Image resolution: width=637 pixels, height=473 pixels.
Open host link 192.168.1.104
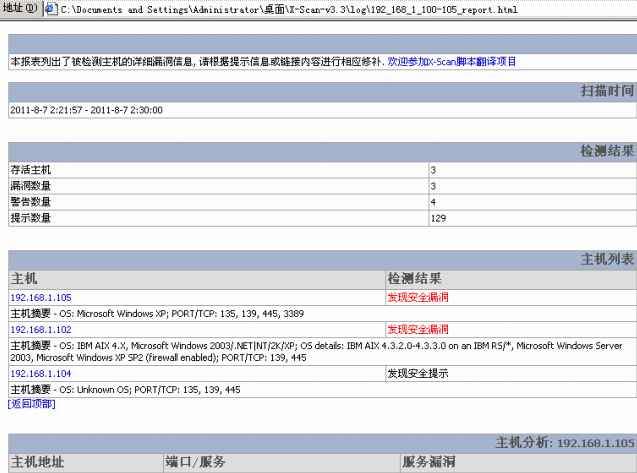coord(41,373)
